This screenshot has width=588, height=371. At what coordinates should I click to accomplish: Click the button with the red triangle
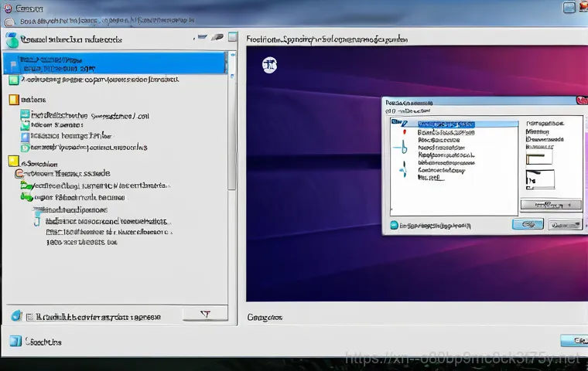pos(205,314)
